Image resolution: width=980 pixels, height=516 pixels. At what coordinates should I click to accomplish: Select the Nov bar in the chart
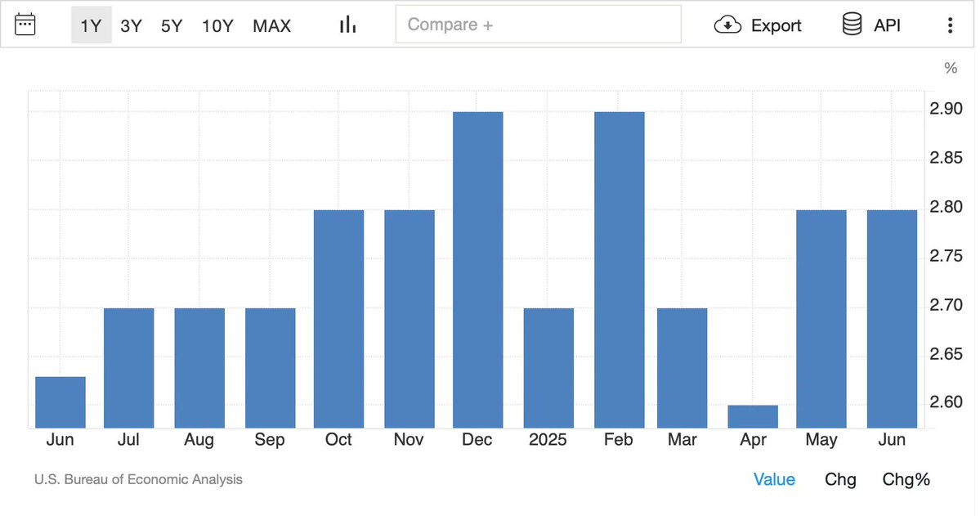click(409, 319)
